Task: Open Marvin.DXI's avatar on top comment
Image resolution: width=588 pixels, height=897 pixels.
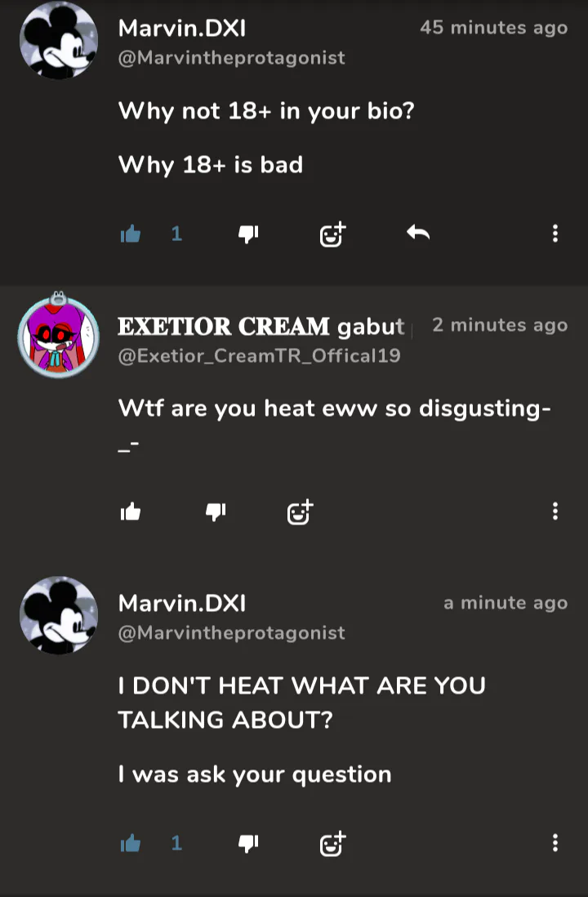Action: click(59, 40)
